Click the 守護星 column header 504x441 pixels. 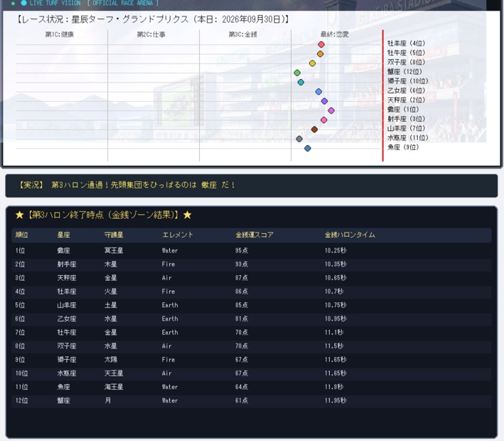tap(114, 235)
